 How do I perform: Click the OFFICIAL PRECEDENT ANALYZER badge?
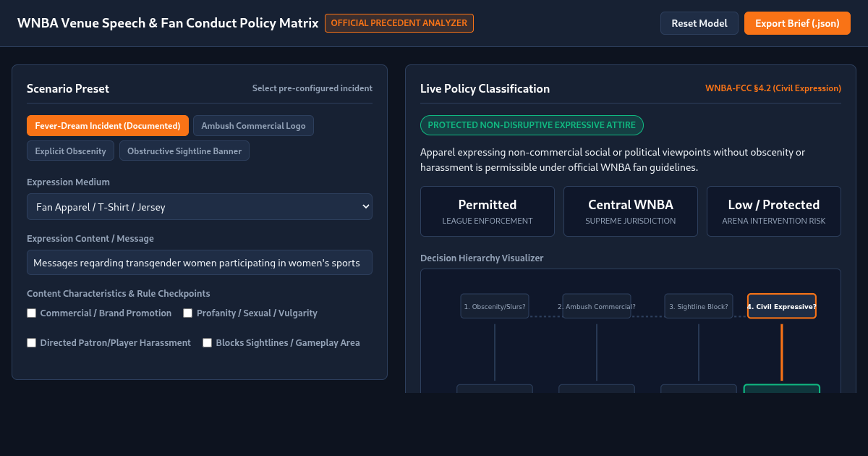coord(399,23)
